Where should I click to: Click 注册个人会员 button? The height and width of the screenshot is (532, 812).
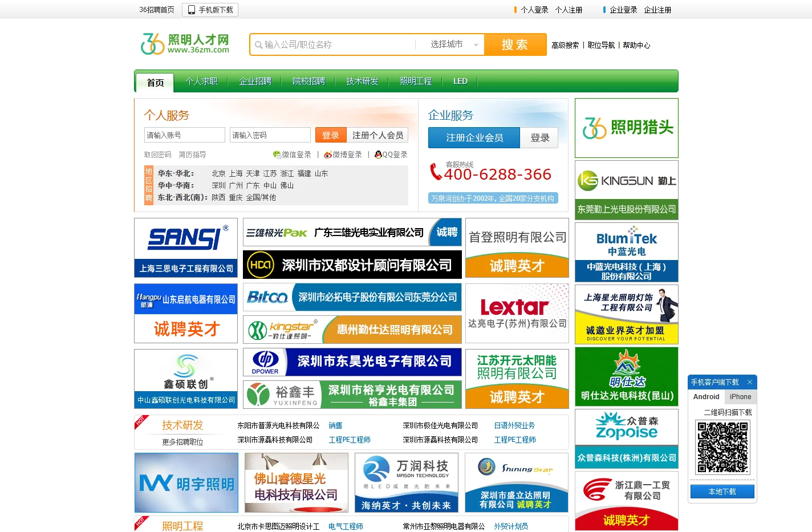377,135
